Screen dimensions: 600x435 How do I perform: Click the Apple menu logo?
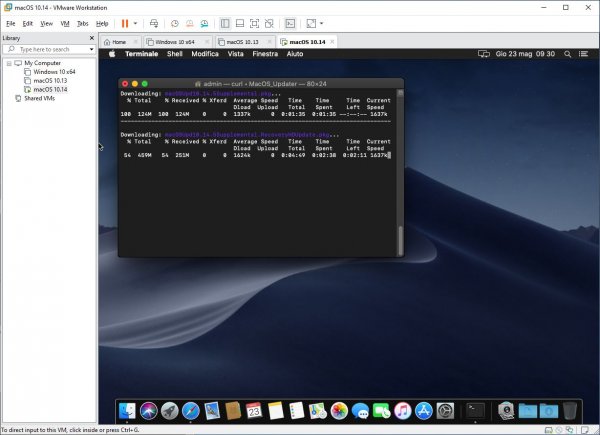(x=112, y=54)
